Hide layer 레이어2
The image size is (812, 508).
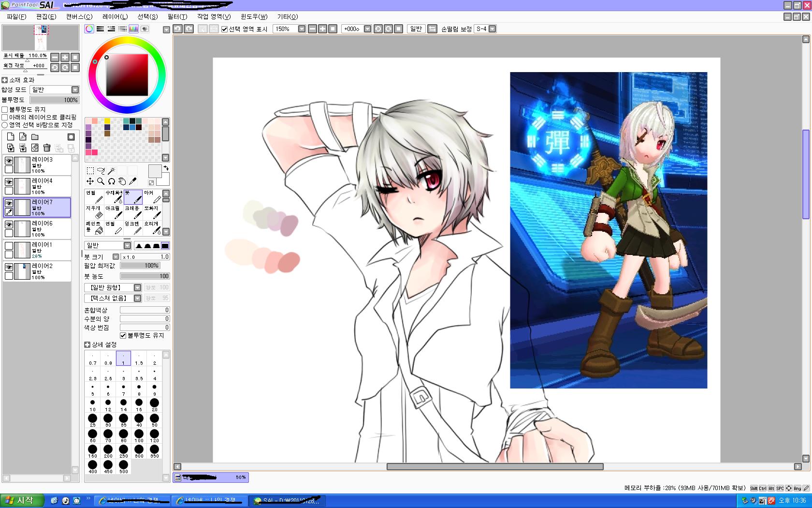tap(9, 267)
